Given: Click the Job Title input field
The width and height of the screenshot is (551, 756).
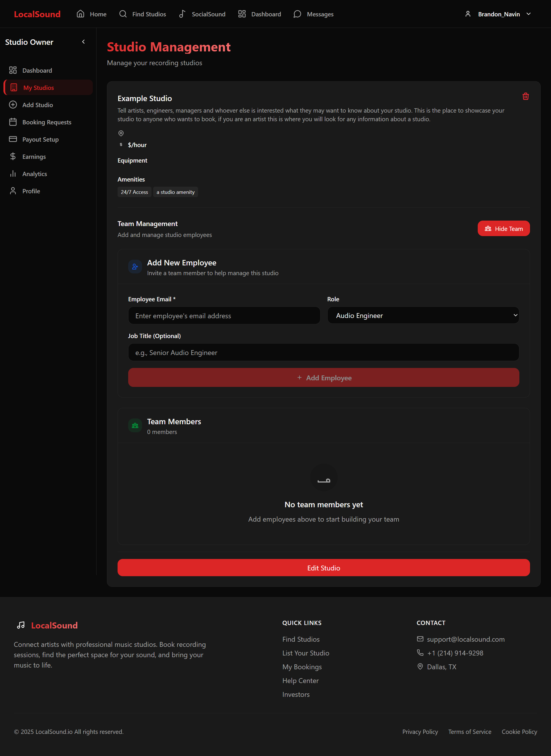Looking at the screenshot, I should (x=324, y=352).
